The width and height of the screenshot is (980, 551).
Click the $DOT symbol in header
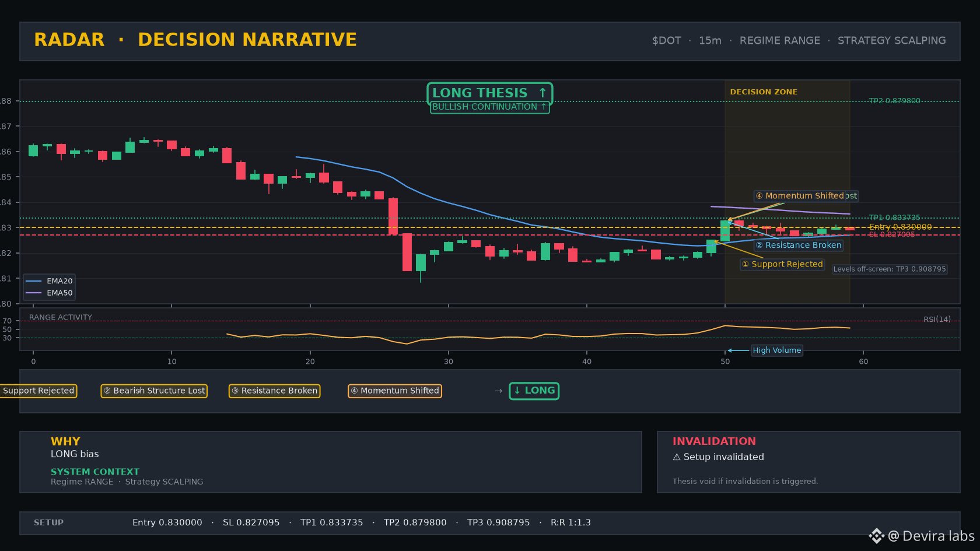click(667, 41)
